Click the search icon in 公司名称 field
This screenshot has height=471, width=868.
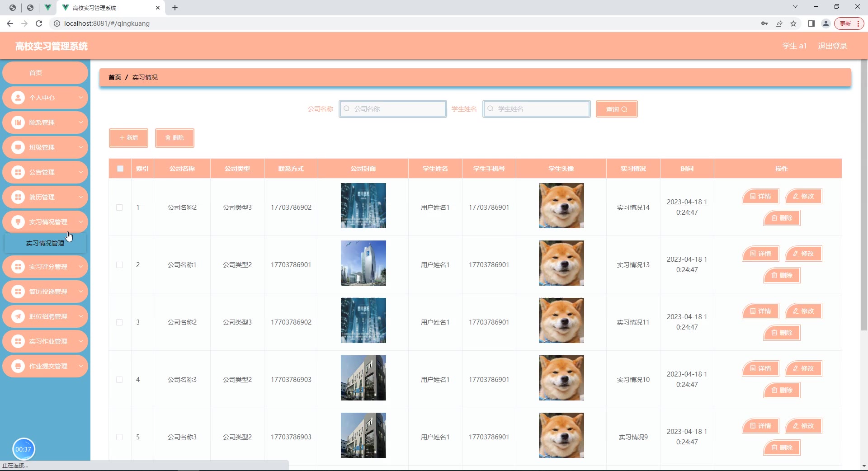tap(347, 108)
